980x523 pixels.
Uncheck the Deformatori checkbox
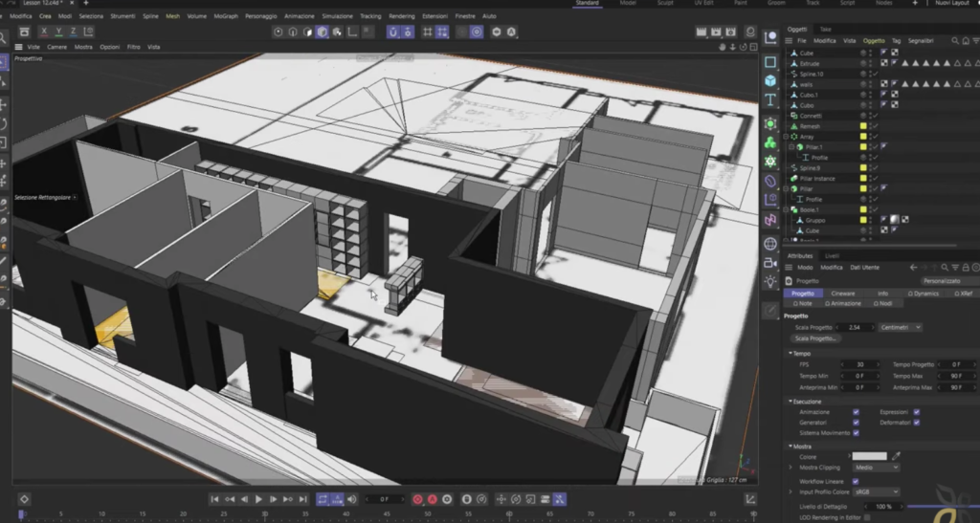[916, 423]
